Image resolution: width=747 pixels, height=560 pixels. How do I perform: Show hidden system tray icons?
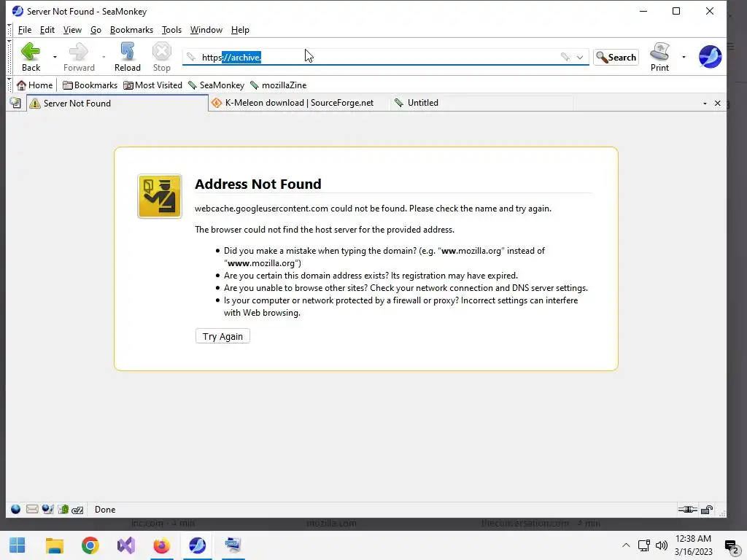coord(626,545)
